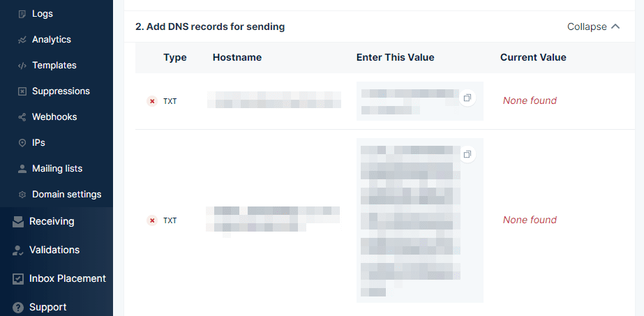
Task: Click the first TXT record error status icon
Action: tap(152, 101)
